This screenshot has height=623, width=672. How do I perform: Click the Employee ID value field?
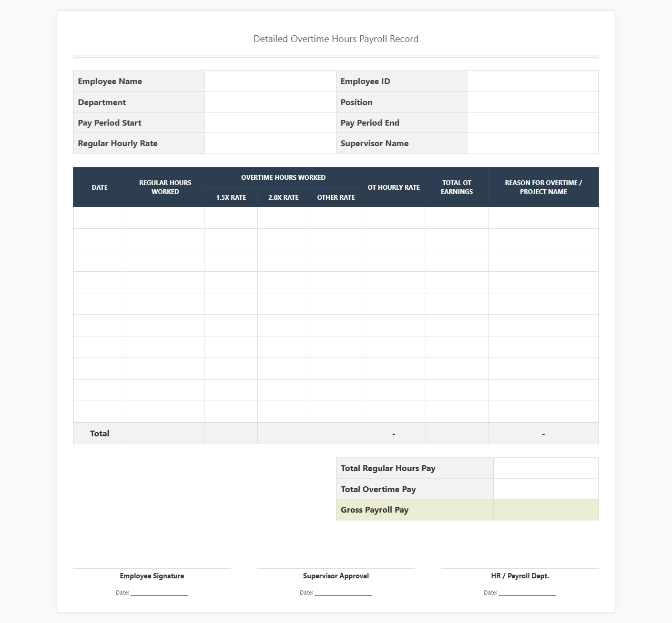(x=533, y=81)
